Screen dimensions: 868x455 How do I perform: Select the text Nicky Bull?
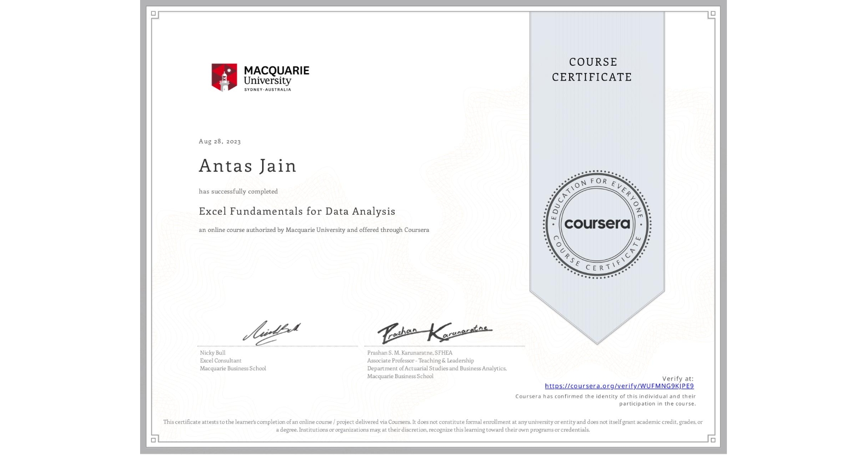click(213, 353)
